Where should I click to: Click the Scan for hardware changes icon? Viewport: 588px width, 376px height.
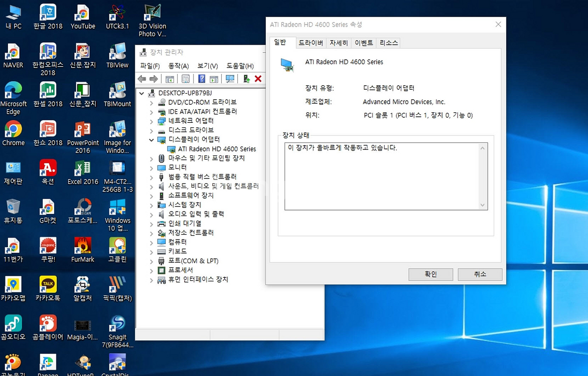229,79
